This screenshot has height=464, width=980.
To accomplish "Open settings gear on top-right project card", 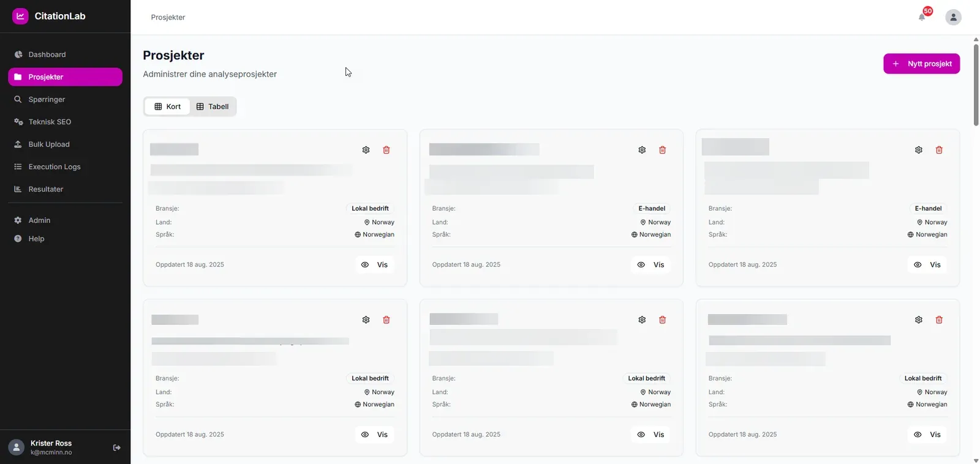I will point(919,150).
